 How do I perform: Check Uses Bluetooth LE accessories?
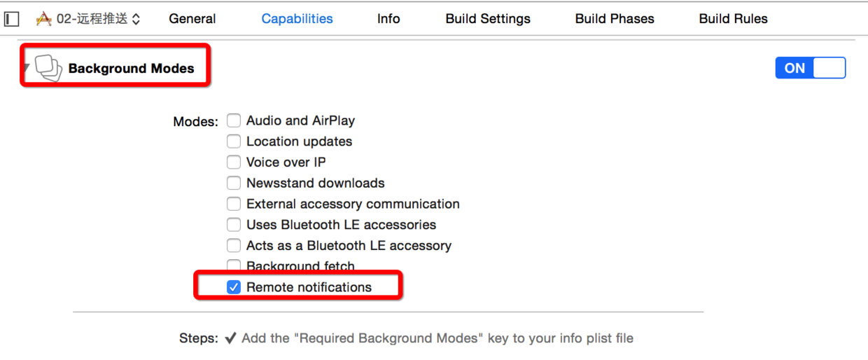(x=234, y=226)
